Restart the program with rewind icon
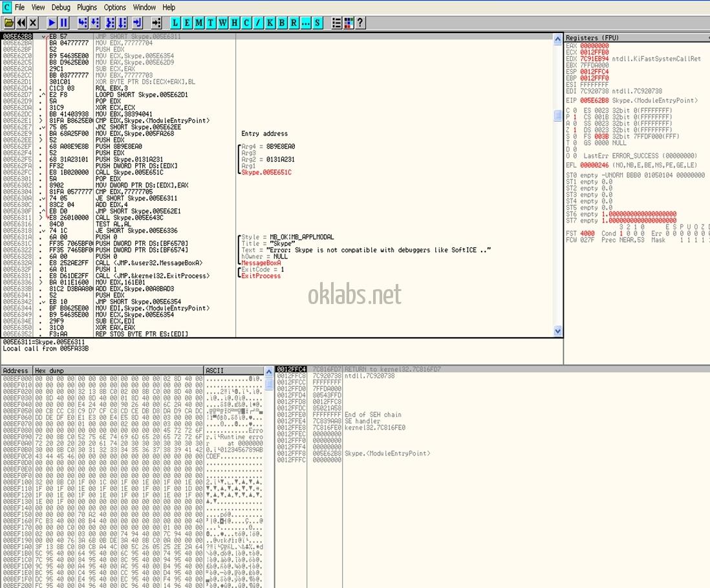710x588 pixels. 21,23
